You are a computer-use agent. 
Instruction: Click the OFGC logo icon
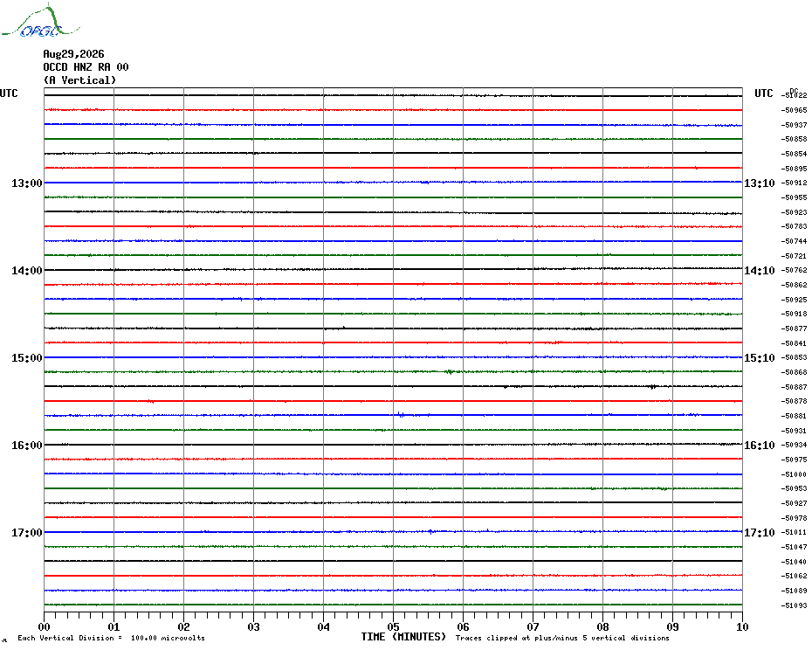click(41, 21)
